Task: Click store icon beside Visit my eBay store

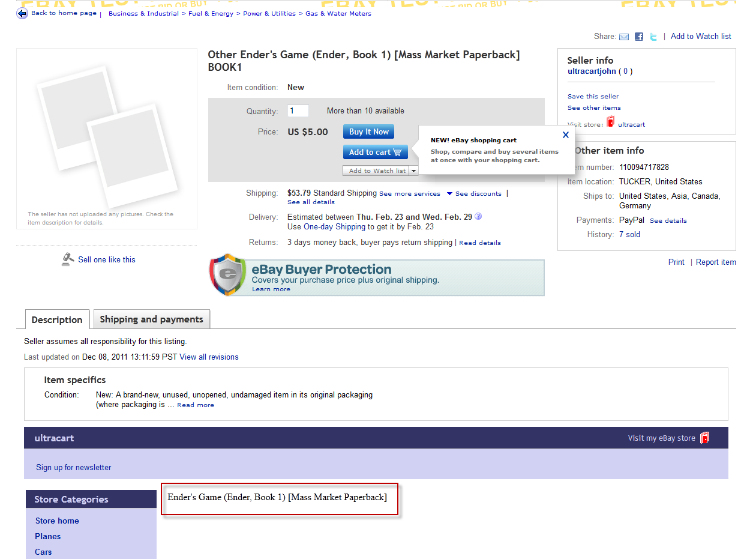Action: coord(704,438)
